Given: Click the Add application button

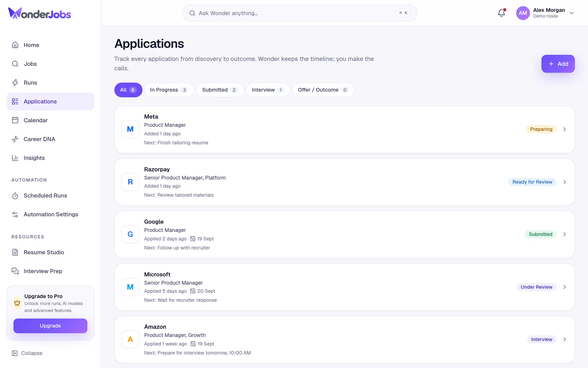Looking at the screenshot, I should 558,64.
